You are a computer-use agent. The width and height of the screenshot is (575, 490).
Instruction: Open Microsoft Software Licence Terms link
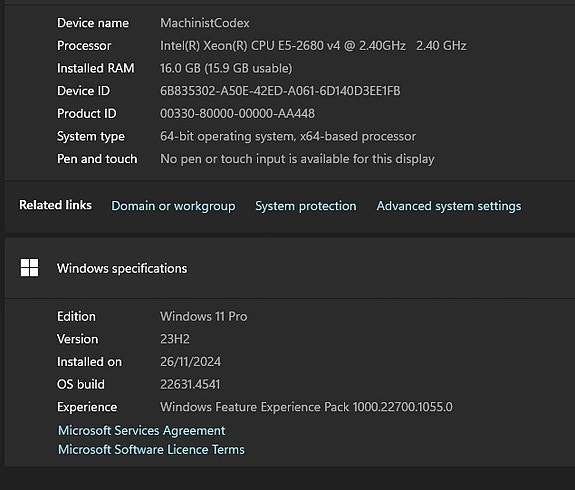(x=151, y=450)
